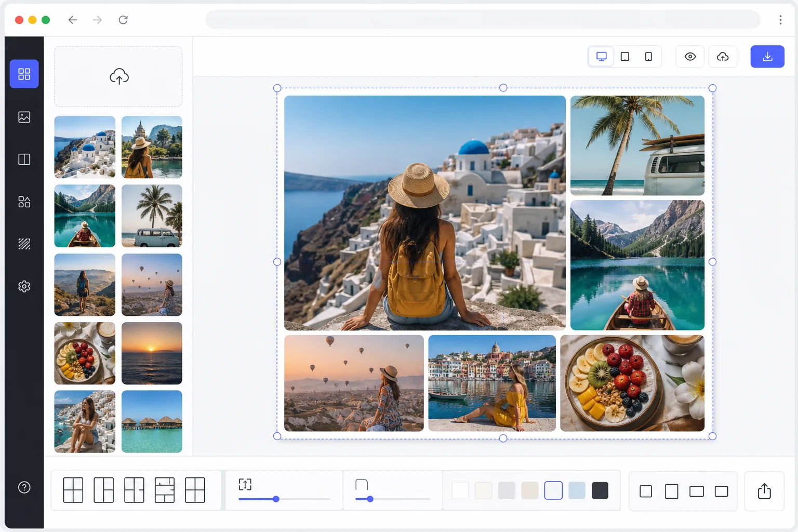Image resolution: width=798 pixels, height=532 pixels.
Task: Select the fruit bowl thumbnail in sidebar
Action: coord(85,353)
